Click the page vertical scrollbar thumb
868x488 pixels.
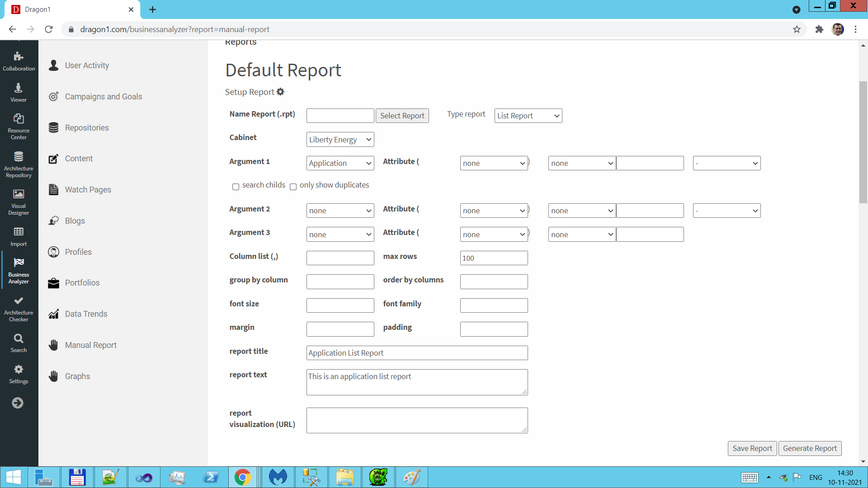863,142
